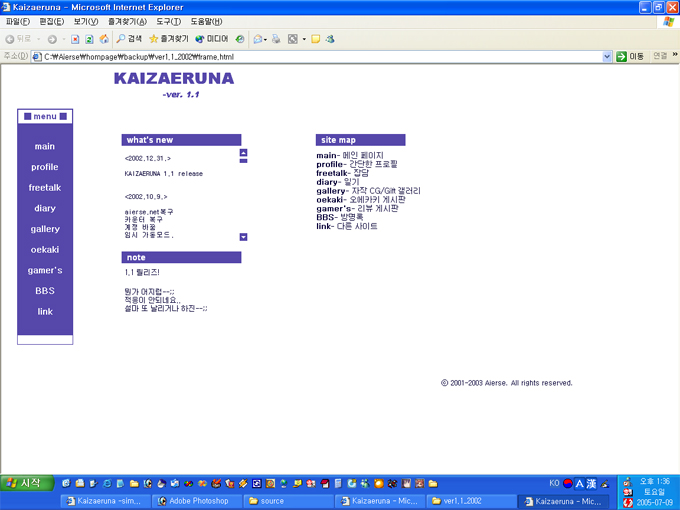Click the system tray clock 오후 1:36

[654, 481]
